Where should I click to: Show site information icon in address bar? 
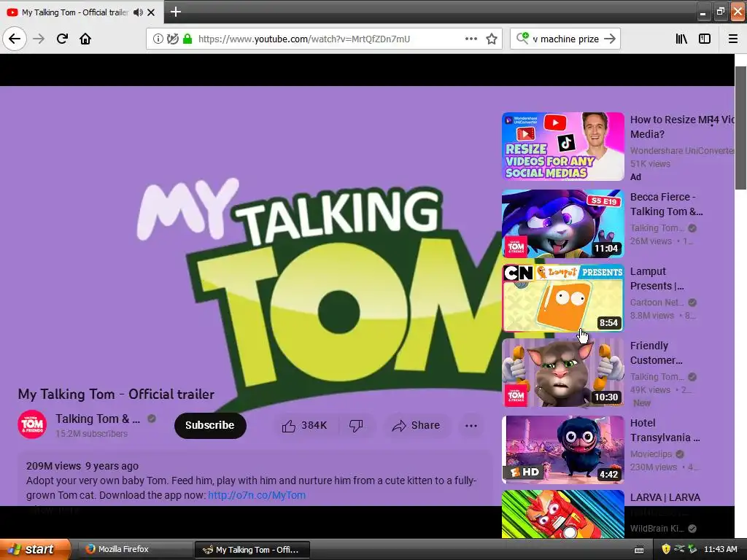(x=158, y=39)
